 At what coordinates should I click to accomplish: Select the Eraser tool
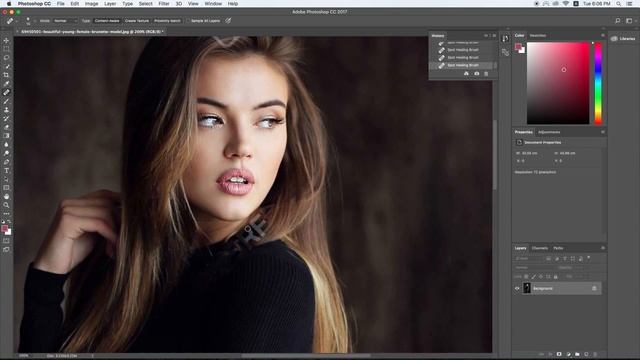[x=6, y=127]
